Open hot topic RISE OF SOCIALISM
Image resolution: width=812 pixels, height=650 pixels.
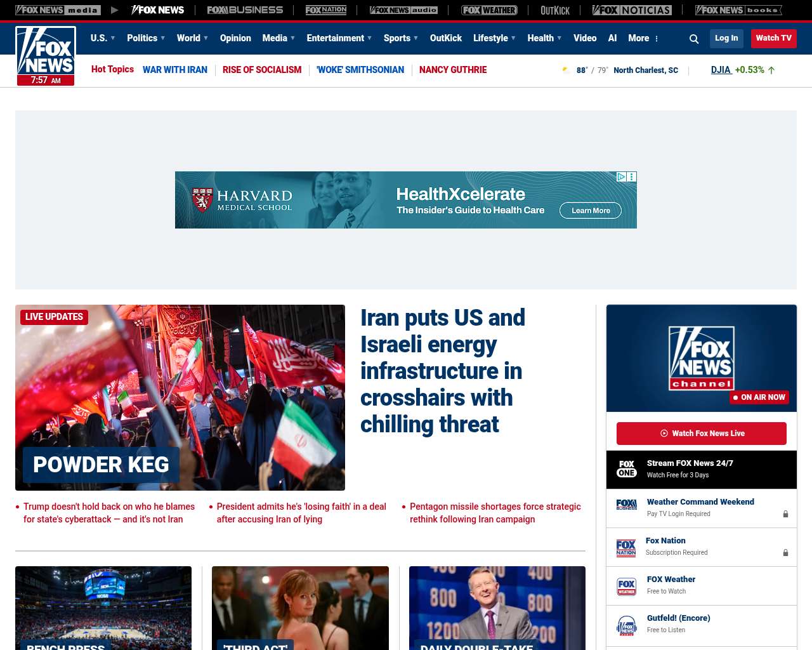[x=262, y=70]
